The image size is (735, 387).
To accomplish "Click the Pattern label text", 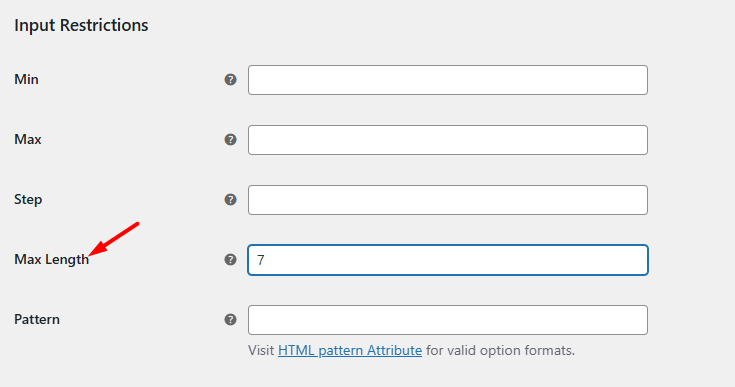I will (x=37, y=320).
